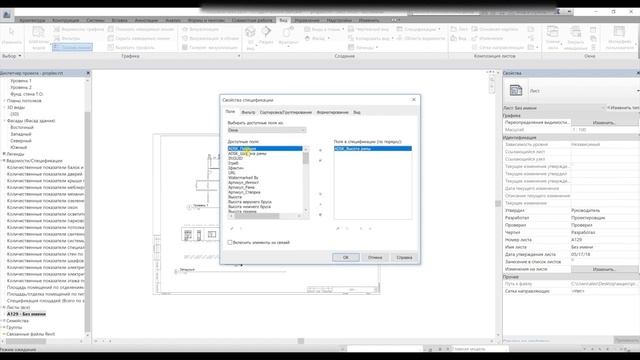Expand the 'Легенды' node in project browser
The width and height of the screenshot is (640, 360).
[4, 154]
